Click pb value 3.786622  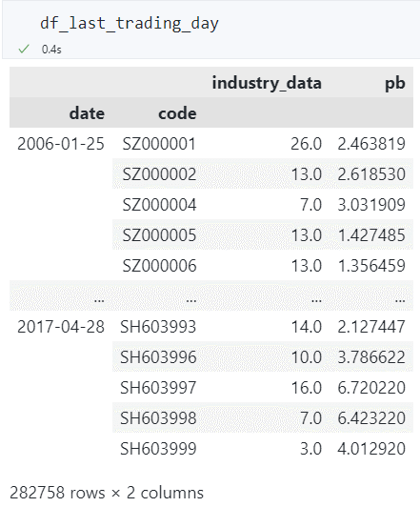tap(371, 357)
